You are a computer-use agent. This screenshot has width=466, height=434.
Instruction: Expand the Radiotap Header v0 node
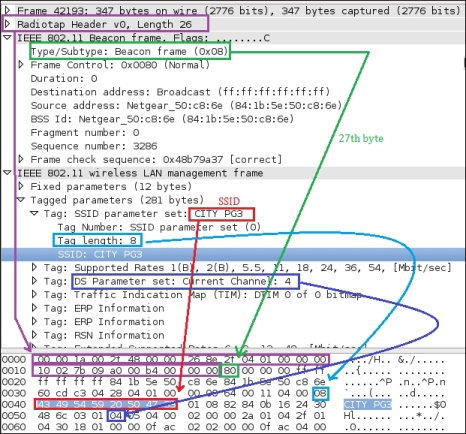[7, 24]
